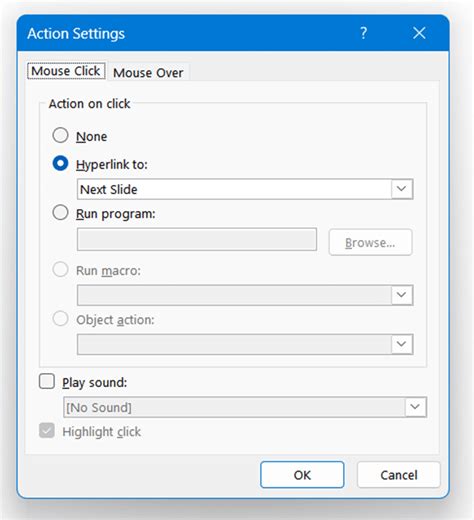The image size is (474, 520).
Task: Click the Action on click group label
Action: click(x=89, y=104)
